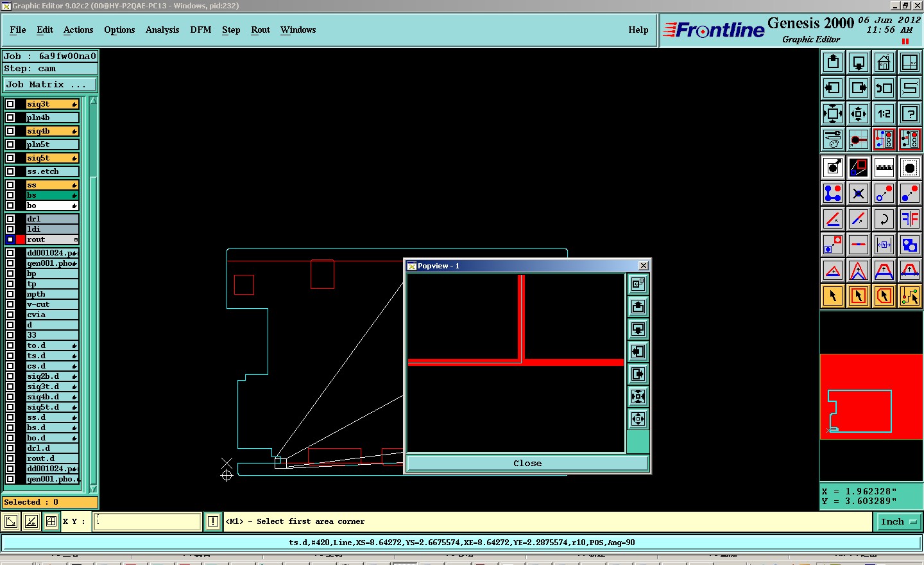Image resolution: width=924 pixels, height=565 pixels.
Task: Toggle the ts.d layer display checkbox
Action: click(x=10, y=356)
